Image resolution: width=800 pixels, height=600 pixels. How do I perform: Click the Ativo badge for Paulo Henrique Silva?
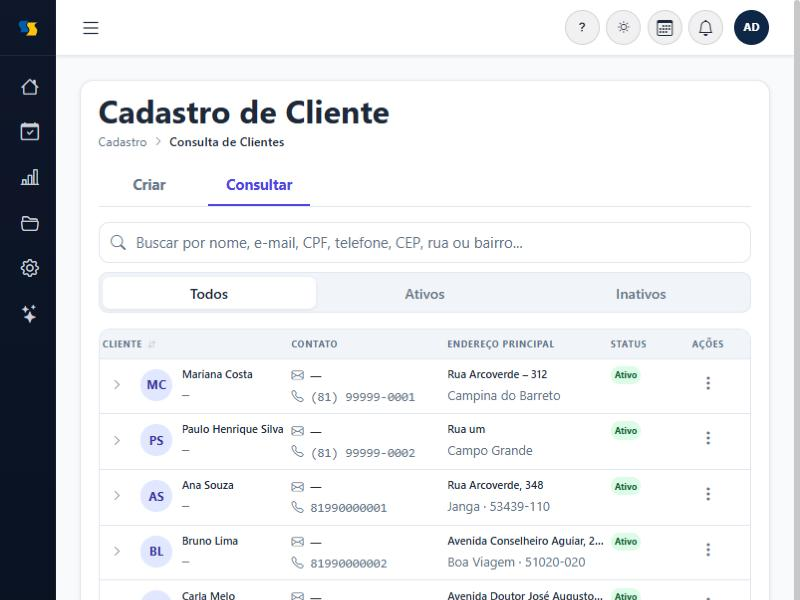626,431
